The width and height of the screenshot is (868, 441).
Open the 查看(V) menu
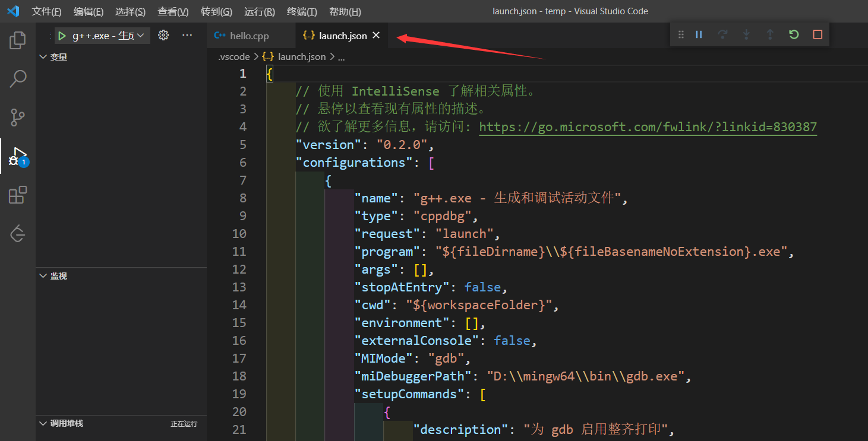tap(173, 12)
